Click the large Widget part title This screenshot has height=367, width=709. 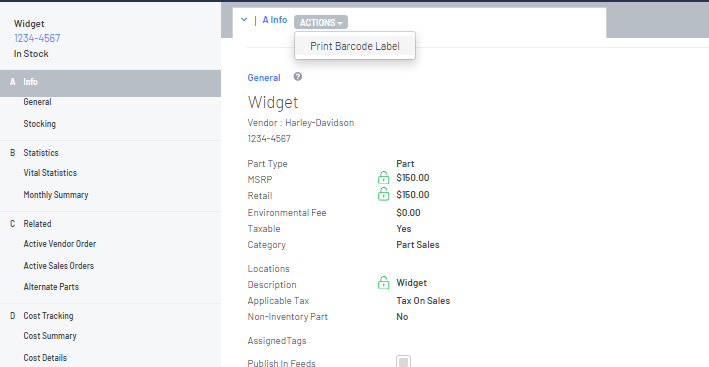click(x=273, y=102)
